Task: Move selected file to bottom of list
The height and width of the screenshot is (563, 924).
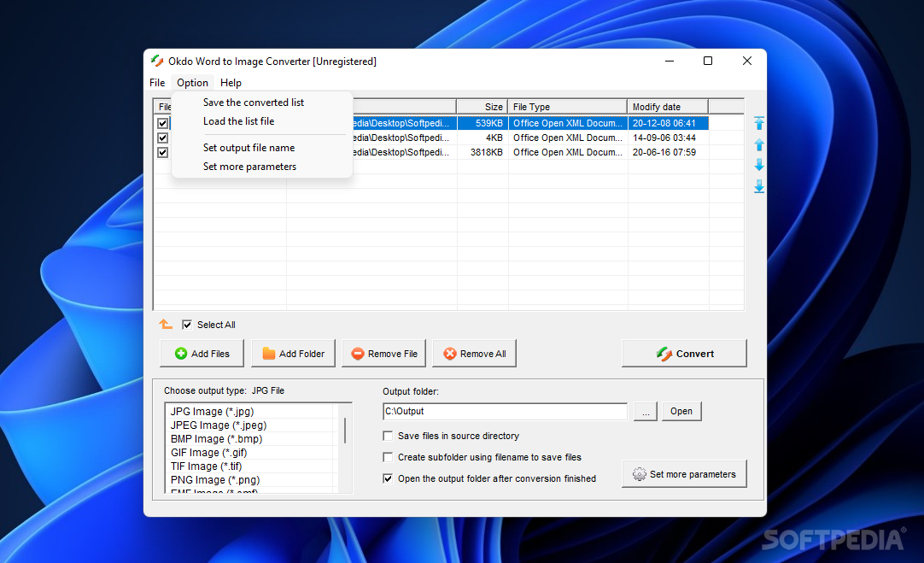Action: (x=759, y=187)
